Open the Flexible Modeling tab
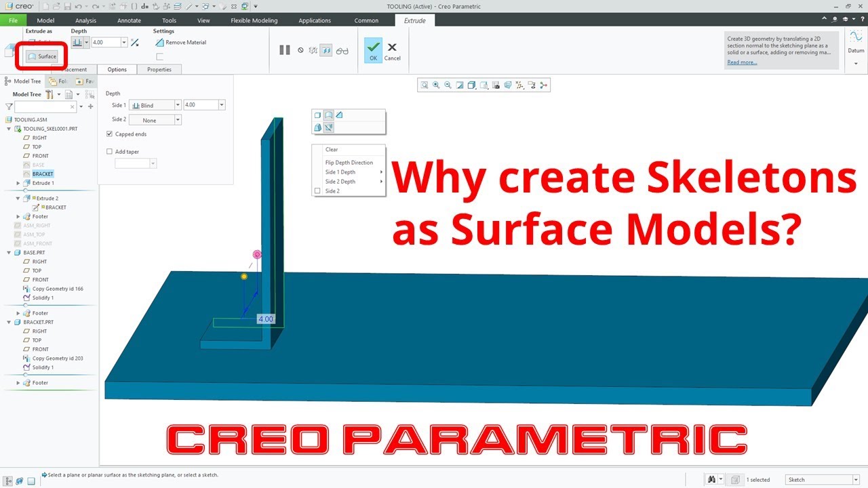 254,20
